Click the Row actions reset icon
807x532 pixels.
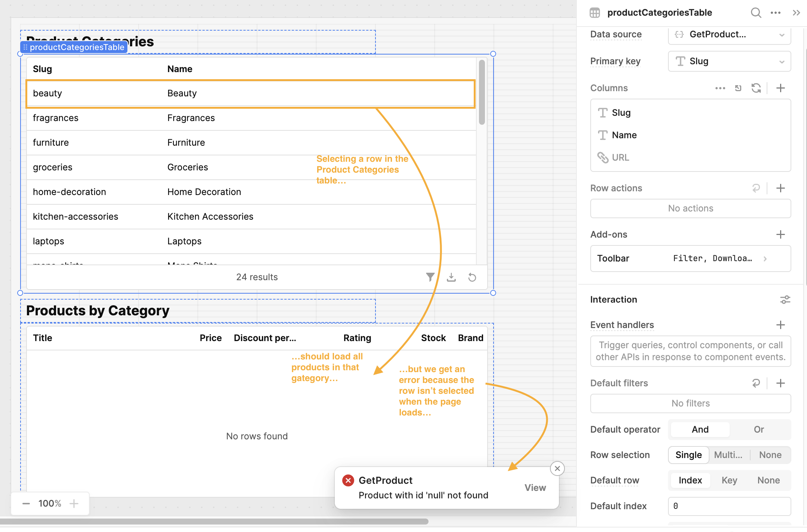[756, 188]
